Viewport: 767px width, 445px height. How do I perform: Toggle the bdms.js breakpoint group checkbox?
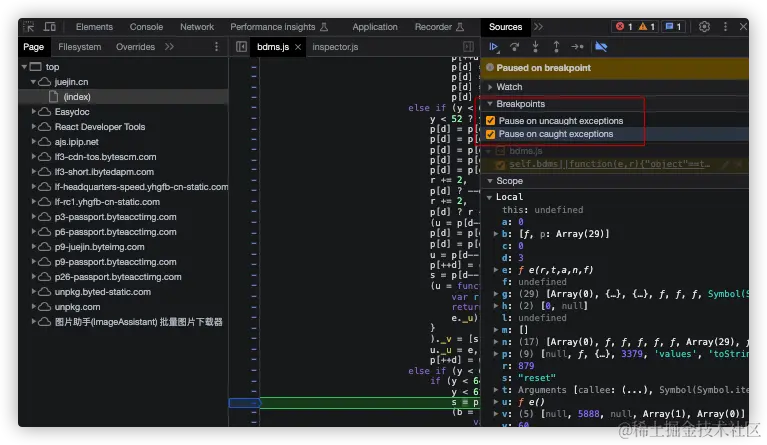coord(500,151)
